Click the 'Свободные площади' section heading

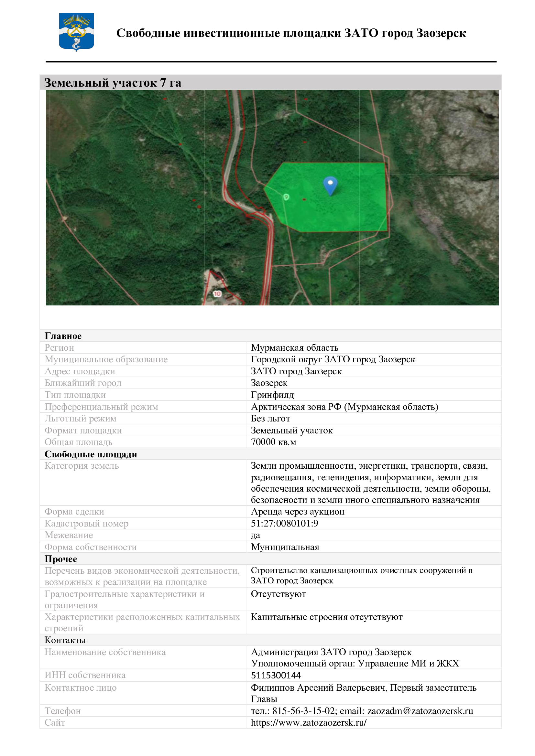click(91, 454)
